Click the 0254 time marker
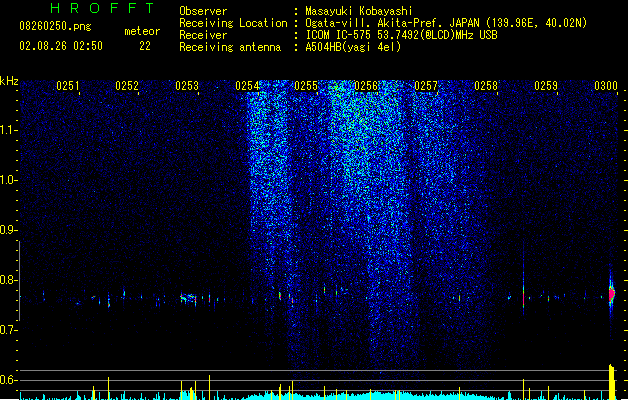The image size is (629, 400). pos(247,86)
